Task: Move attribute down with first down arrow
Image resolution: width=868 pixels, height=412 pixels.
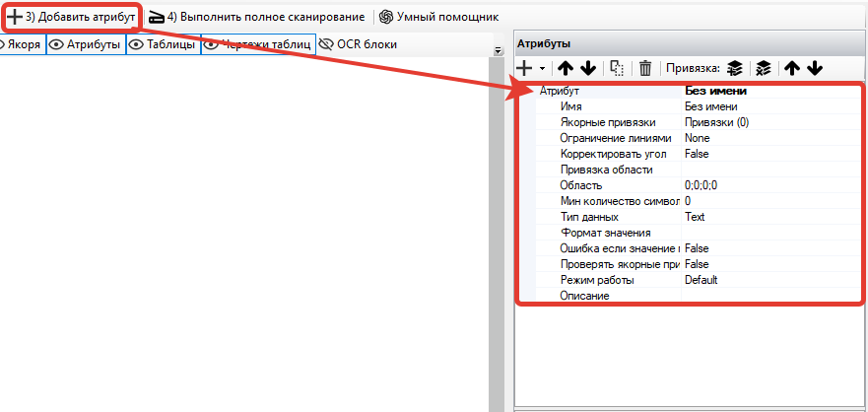Action: pos(588,68)
